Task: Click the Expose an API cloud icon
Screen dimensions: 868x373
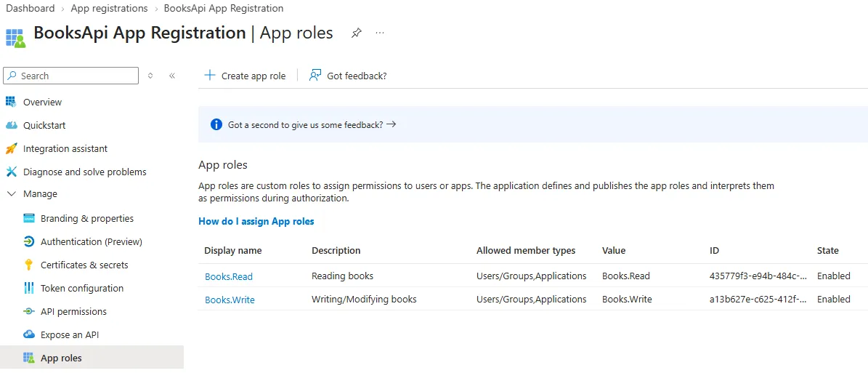Action: [x=29, y=334]
